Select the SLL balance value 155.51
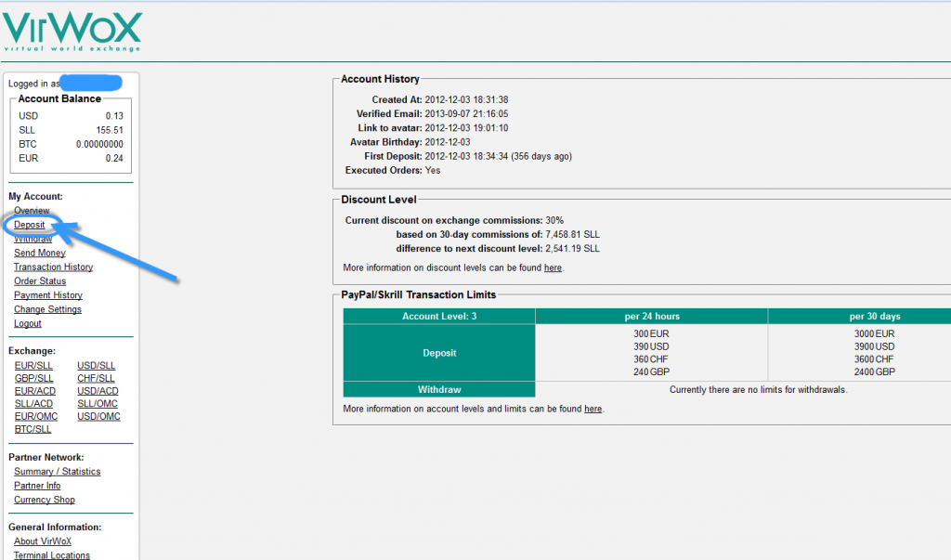 (110, 130)
